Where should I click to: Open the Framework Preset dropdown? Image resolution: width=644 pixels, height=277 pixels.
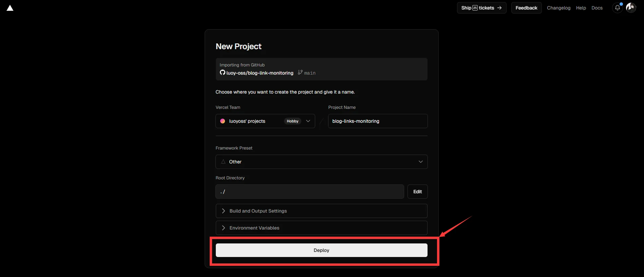(x=321, y=162)
